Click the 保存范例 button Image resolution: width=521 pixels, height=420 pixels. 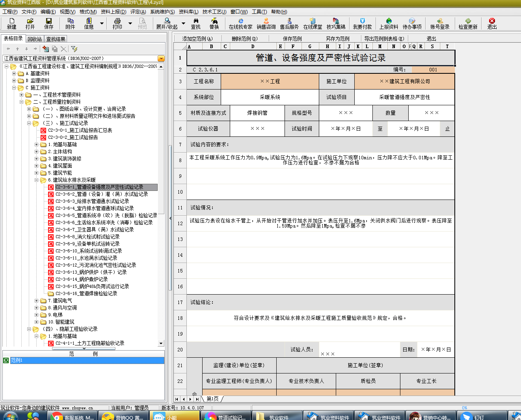(292, 39)
